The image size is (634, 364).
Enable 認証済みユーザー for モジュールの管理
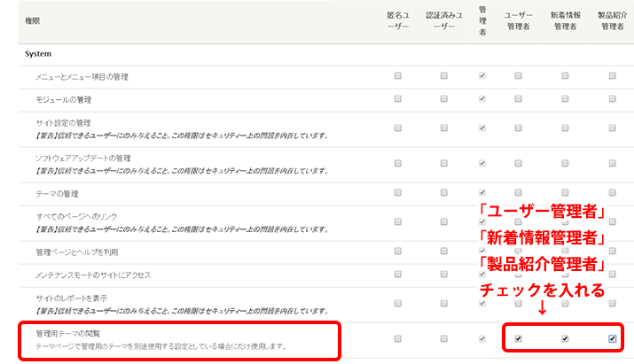444,98
